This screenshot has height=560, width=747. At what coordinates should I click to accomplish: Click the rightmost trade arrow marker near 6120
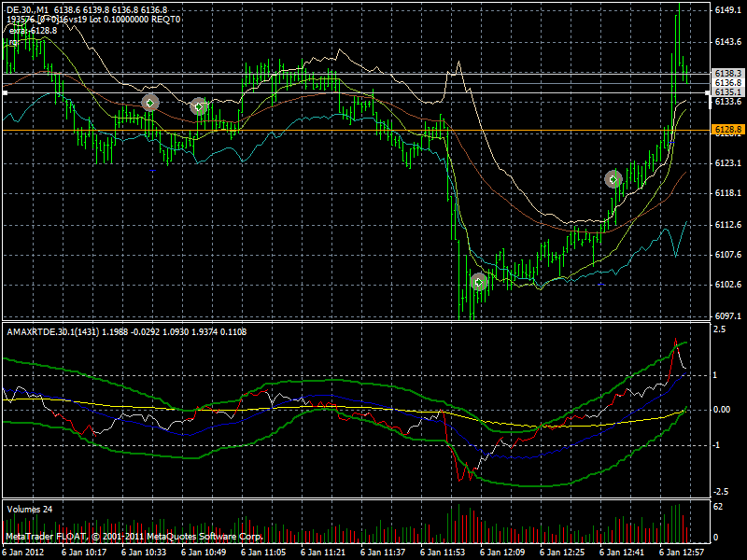612,178
